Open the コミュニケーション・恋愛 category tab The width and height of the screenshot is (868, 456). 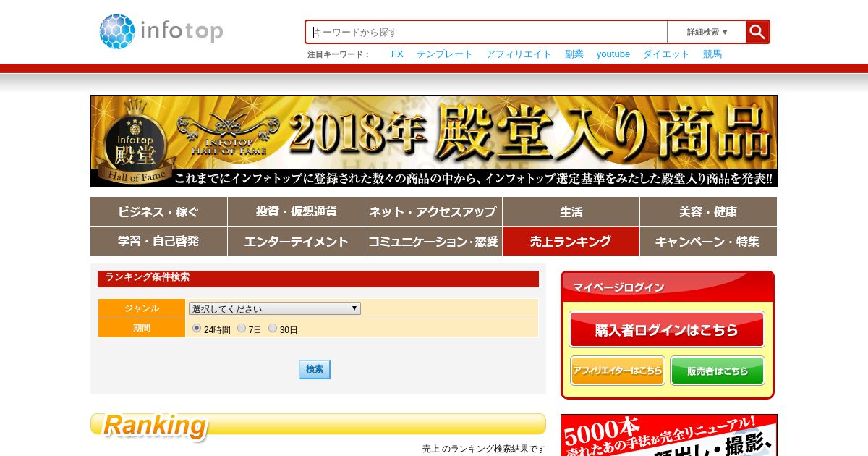tap(433, 241)
